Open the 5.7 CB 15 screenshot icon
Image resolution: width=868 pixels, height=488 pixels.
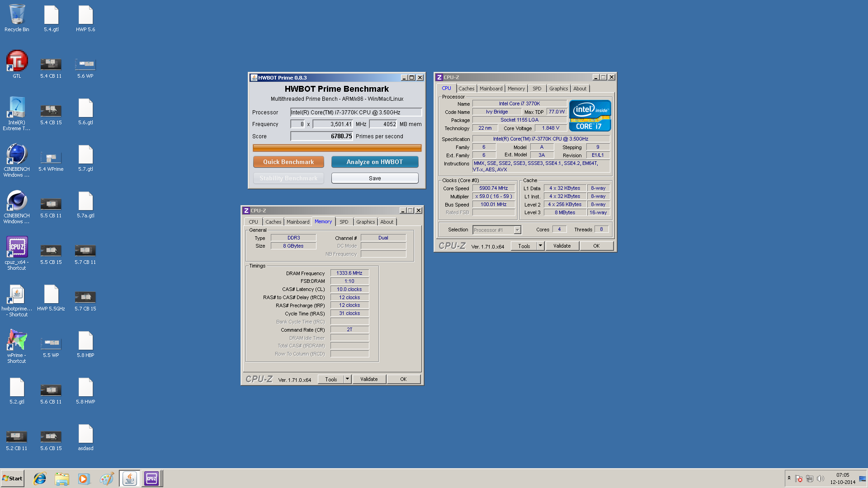(x=85, y=300)
